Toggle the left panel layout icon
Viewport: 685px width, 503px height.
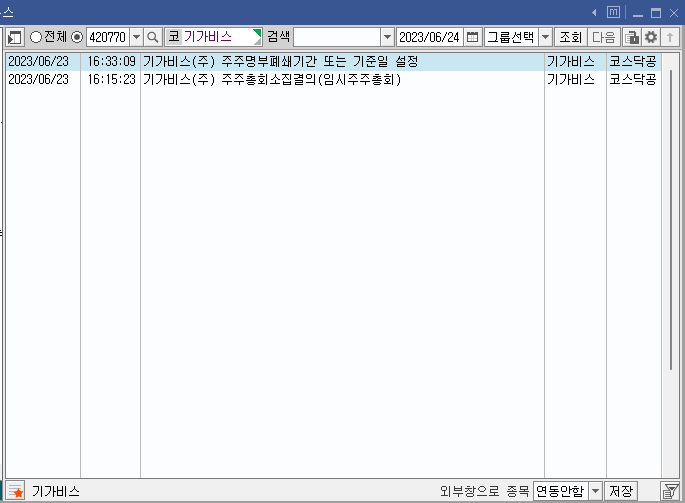[14, 37]
